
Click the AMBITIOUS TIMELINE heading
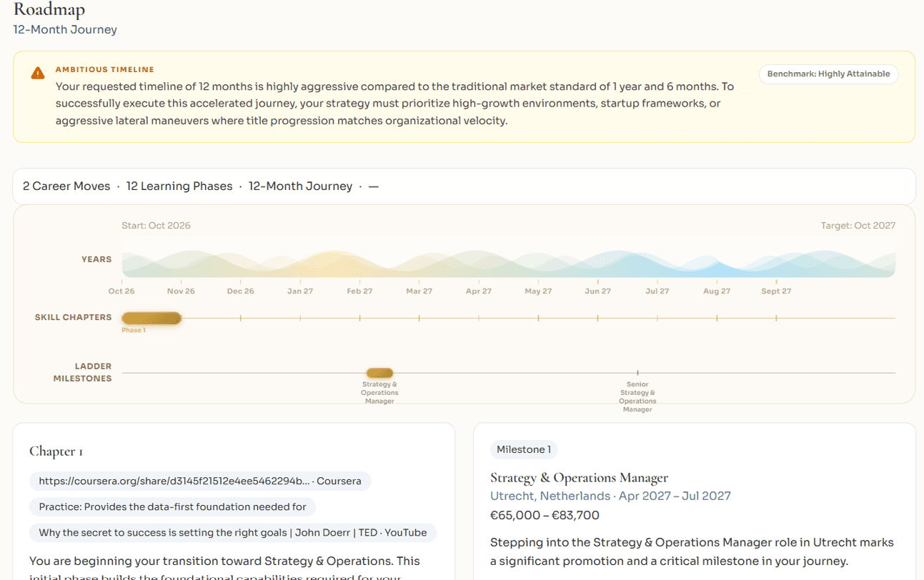click(x=105, y=70)
